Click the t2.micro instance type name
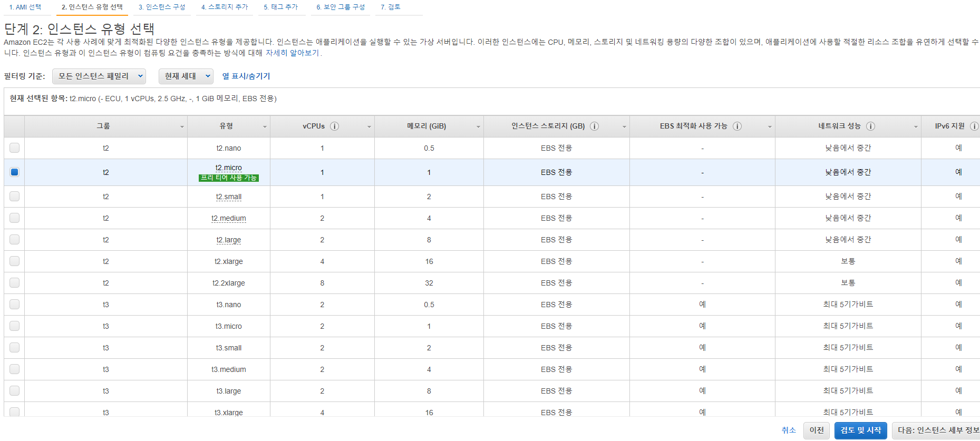 (x=229, y=168)
